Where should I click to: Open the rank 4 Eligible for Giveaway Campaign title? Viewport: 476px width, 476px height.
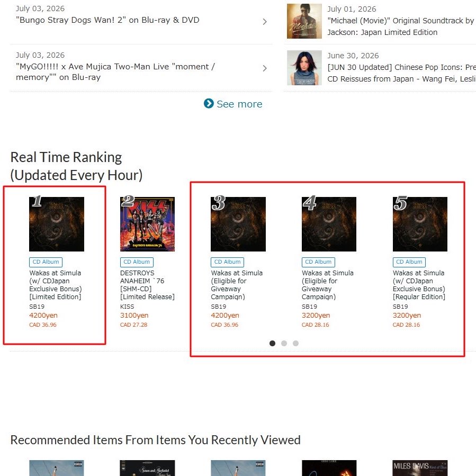[x=328, y=285]
